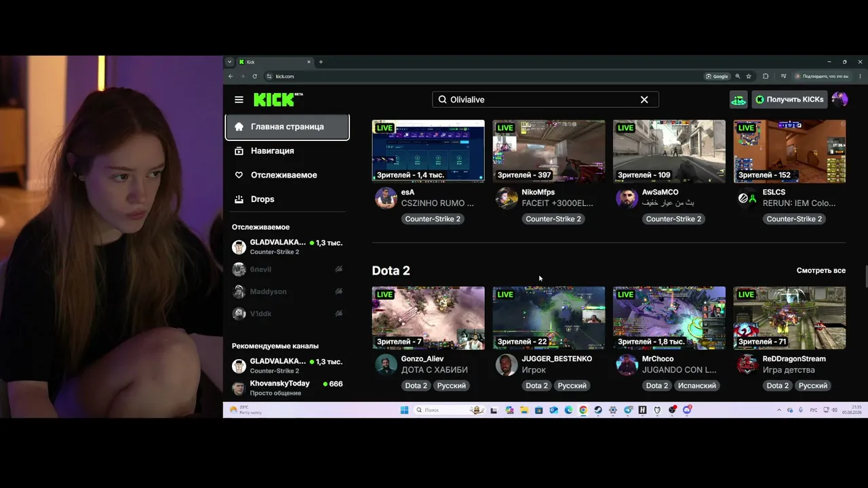Open the Windows Start menu
The height and width of the screenshot is (488, 868).
click(x=404, y=410)
